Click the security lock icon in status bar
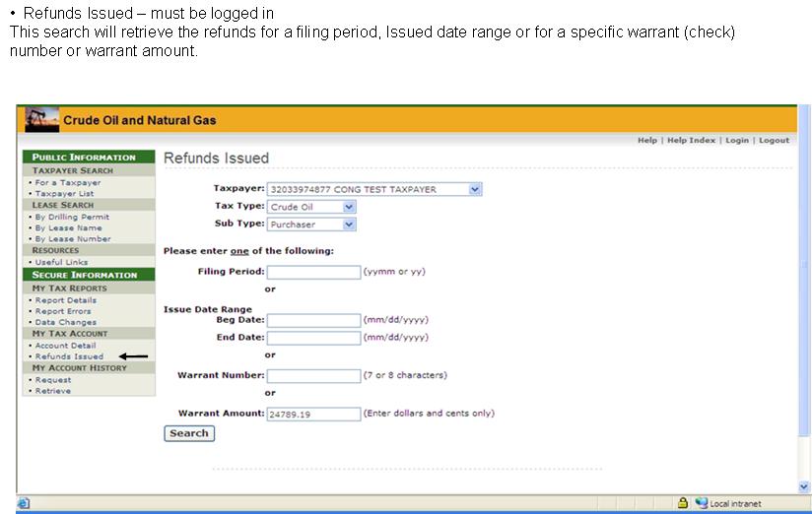The image size is (812, 514). click(682, 503)
